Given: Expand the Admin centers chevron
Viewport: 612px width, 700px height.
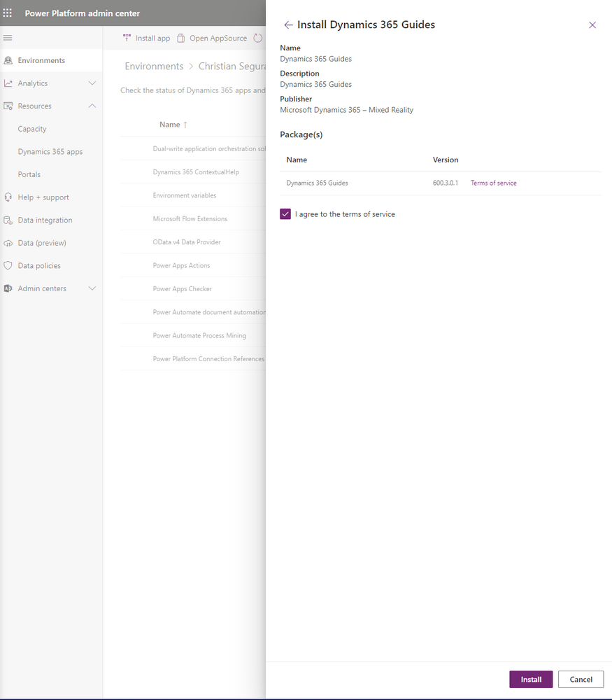Looking at the screenshot, I should click(x=92, y=288).
